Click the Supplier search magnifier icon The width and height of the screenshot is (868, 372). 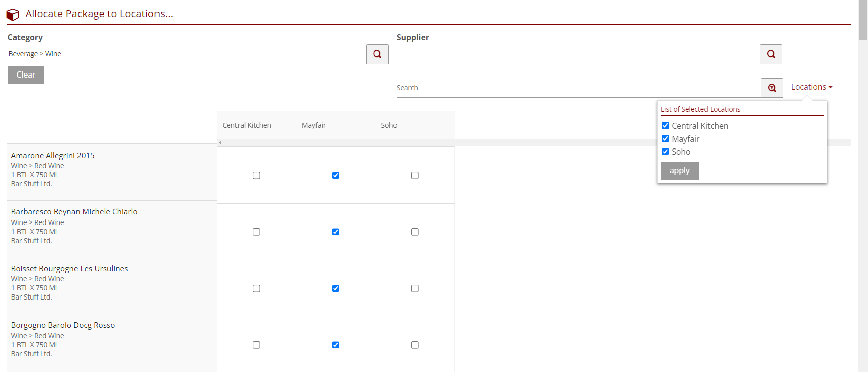[x=771, y=54]
